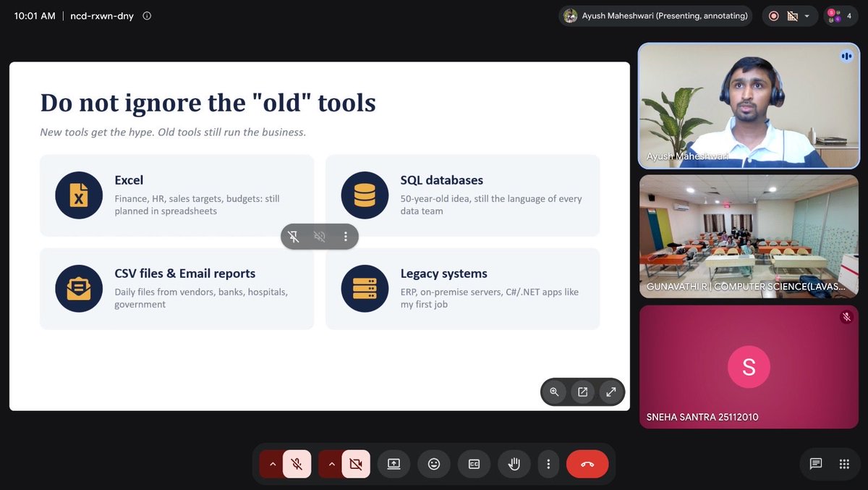Click the Legacy systems server icon on the slide
The image size is (868, 490).
click(x=365, y=289)
